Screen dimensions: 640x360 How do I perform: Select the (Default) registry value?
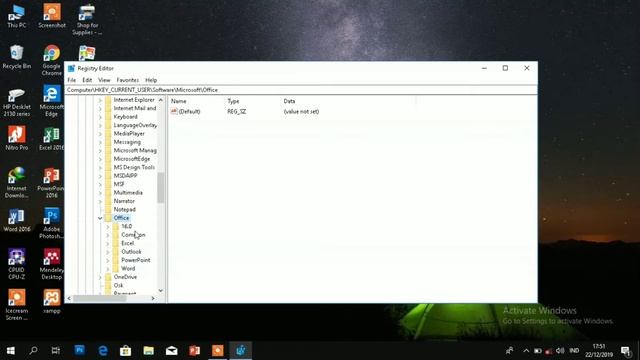point(189,111)
